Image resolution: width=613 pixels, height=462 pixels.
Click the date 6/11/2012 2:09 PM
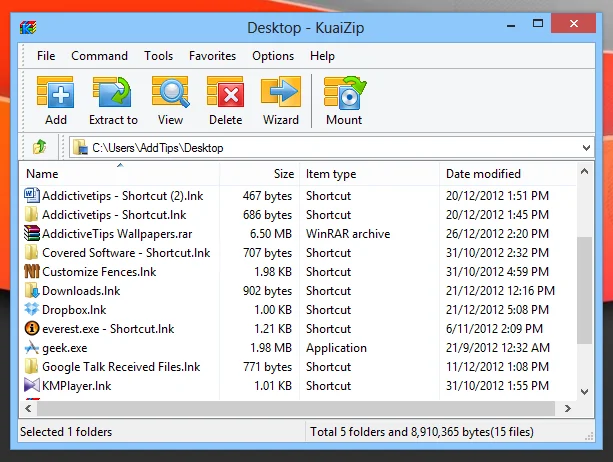pyautogui.click(x=494, y=329)
